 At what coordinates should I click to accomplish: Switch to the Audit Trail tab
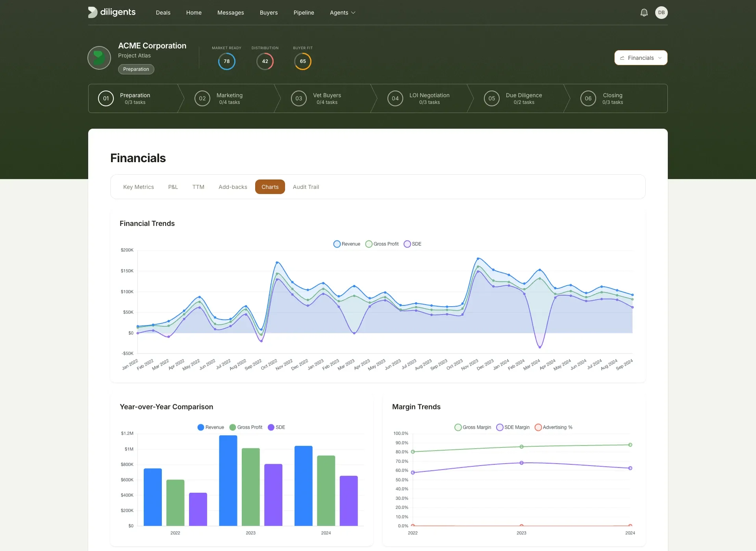pyautogui.click(x=306, y=187)
